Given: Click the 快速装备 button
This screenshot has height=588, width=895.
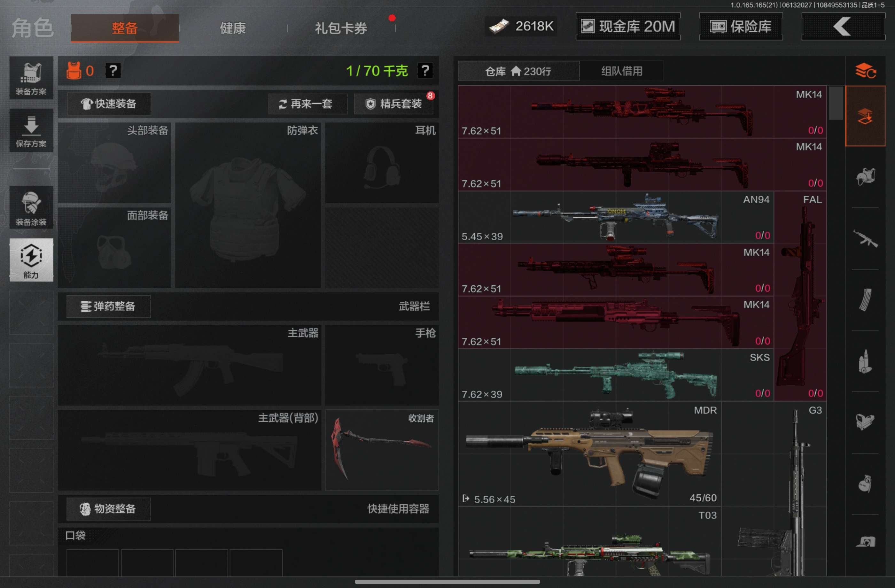Looking at the screenshot, I should (109, 104).
